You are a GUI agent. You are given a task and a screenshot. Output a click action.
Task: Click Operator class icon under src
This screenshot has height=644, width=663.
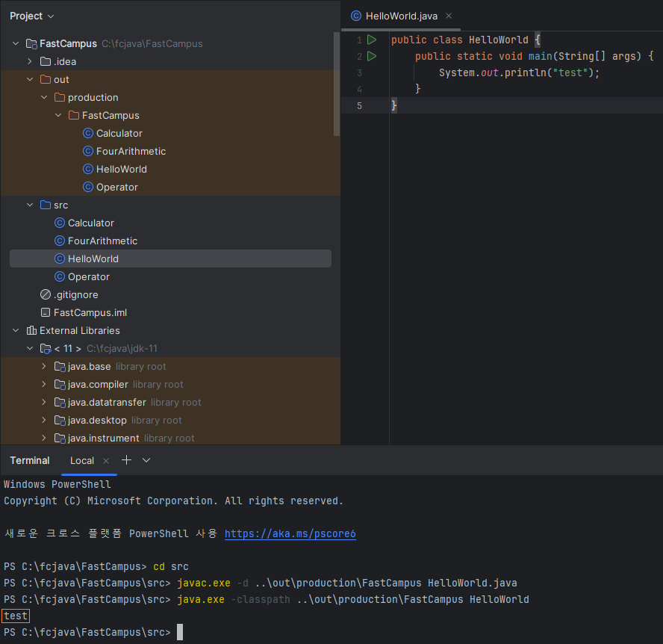(60, 276)
